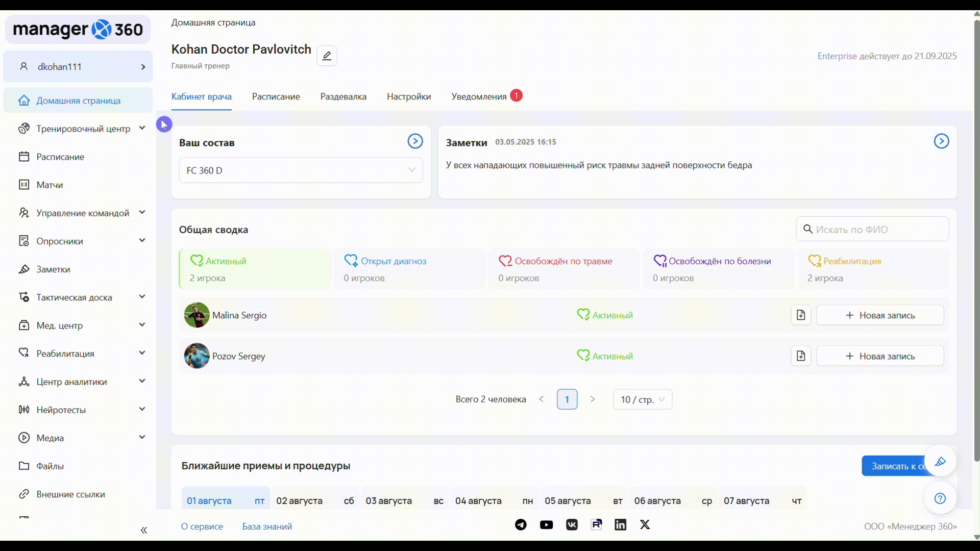Collapse the sidebar with double chevron
The image size is (980, 551).
tap(144, 531)
